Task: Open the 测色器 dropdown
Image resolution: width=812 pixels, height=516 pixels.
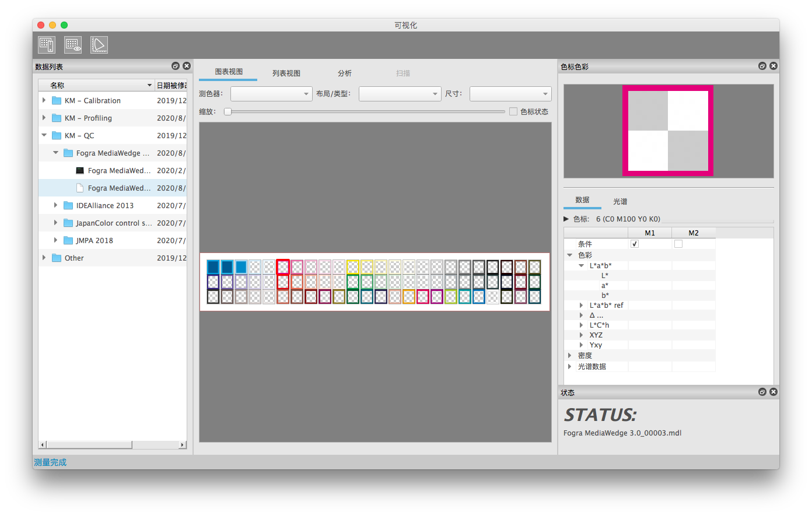Action: pos(271,93)
